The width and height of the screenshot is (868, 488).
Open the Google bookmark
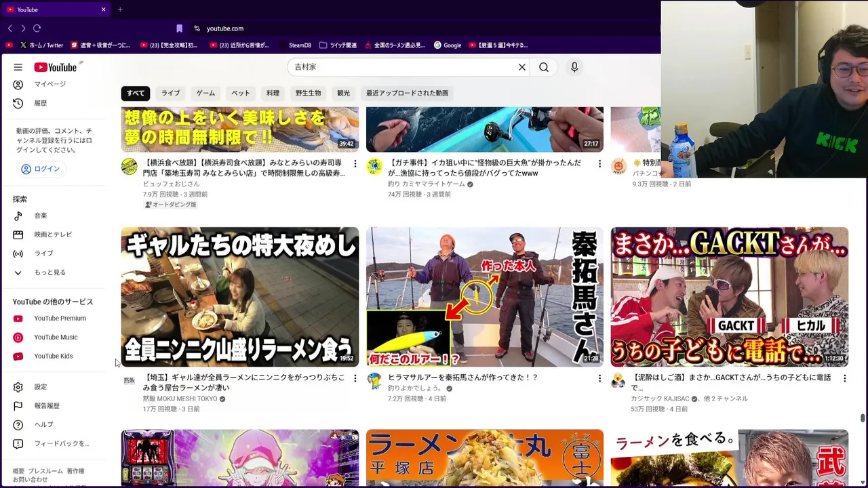448,45
